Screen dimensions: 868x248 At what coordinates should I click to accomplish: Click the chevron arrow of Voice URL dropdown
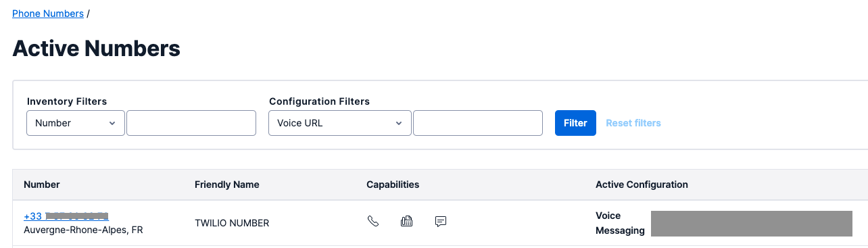(399, 123)
